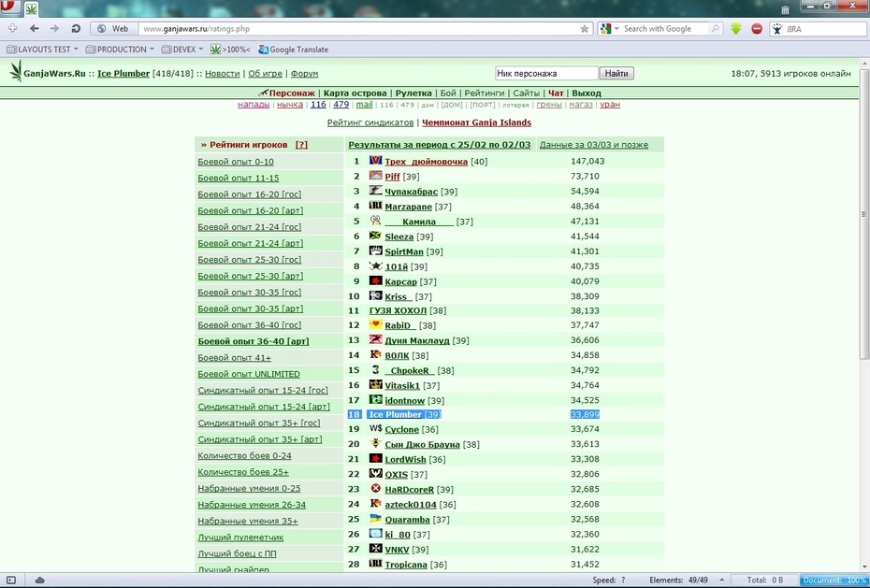Click the address bar URL field
Screen dimensions: 870x588
(x=359, y=29)
